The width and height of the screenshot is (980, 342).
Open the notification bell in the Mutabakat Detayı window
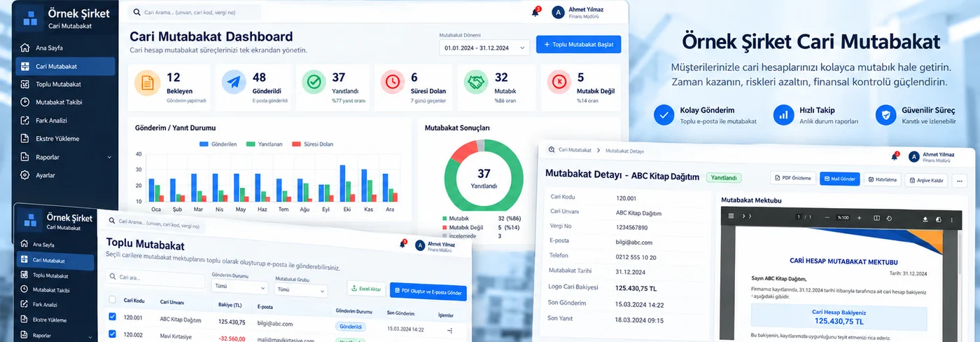pos(895,156)
